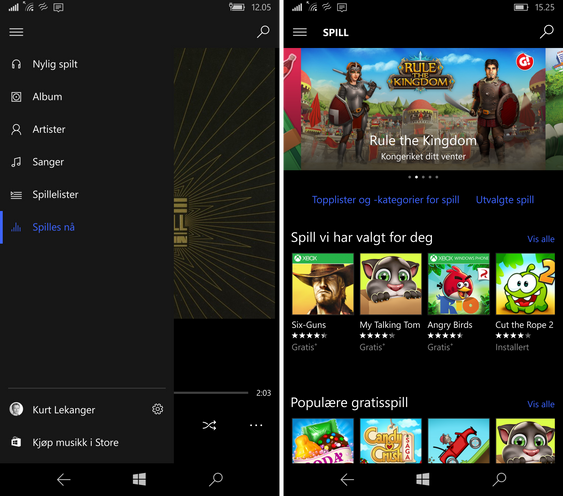This screenshot has height=496, width=563.
Task: Toggle shuffle playback
Action: [209, 426]
